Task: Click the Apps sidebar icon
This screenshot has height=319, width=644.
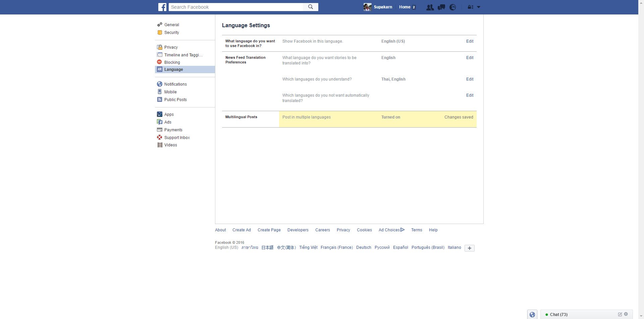Action: (160, 114)
